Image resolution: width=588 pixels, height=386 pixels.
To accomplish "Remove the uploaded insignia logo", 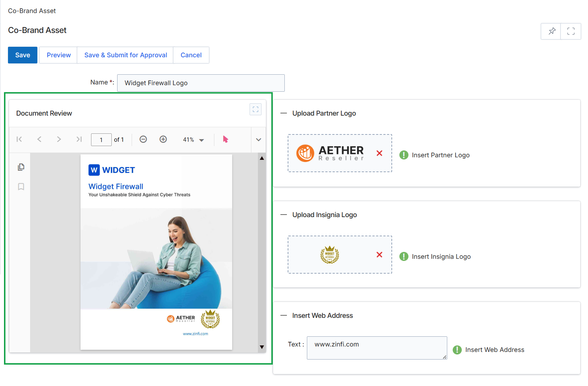I will pos(379,254).
